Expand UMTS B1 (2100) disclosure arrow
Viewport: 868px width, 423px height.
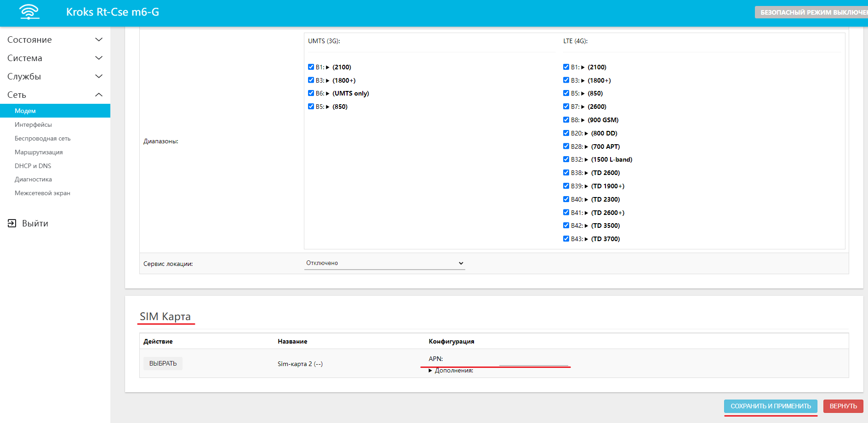pos(328,68)
